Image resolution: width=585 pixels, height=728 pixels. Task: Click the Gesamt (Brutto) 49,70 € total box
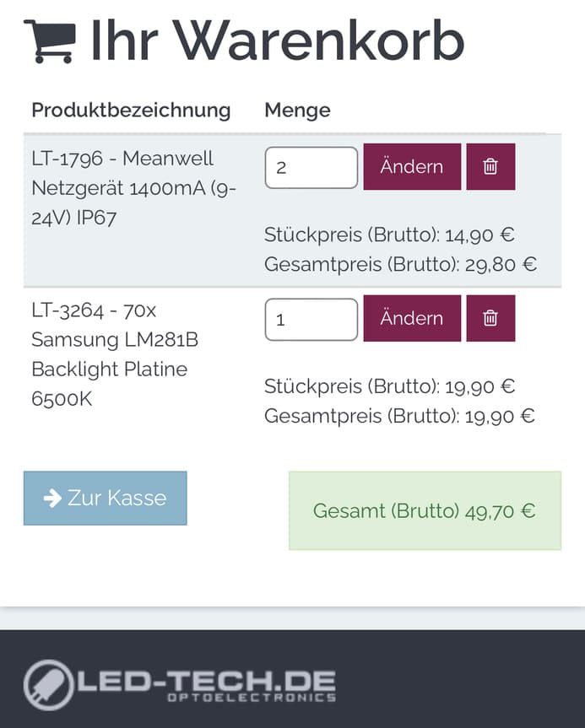pyautogui.click(x=425, y=511)
